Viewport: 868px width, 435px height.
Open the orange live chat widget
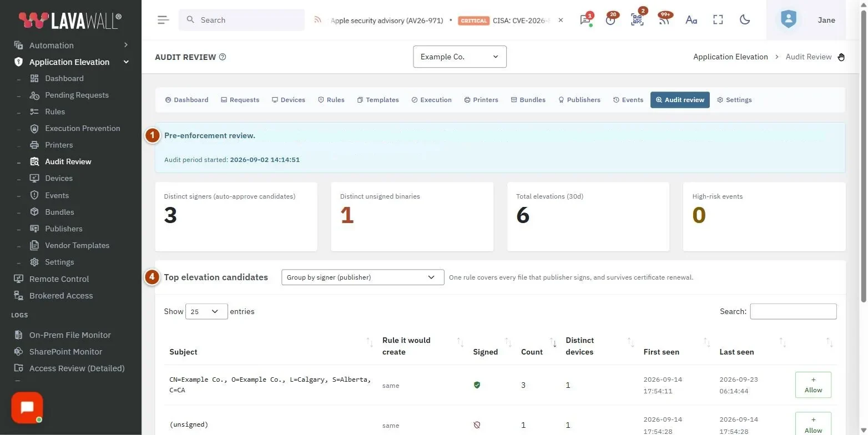[27, 408]
